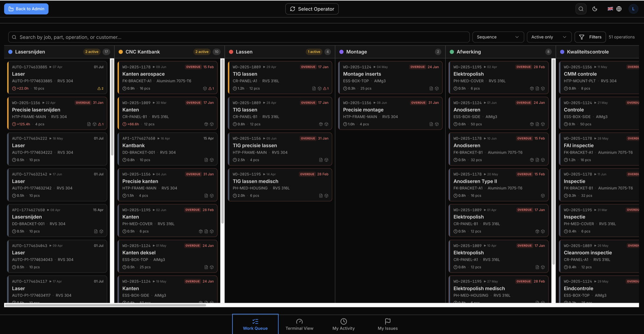Click the search magnifier icon in top bar
This screenshot has width=644, height=334.
pos(581,9)
